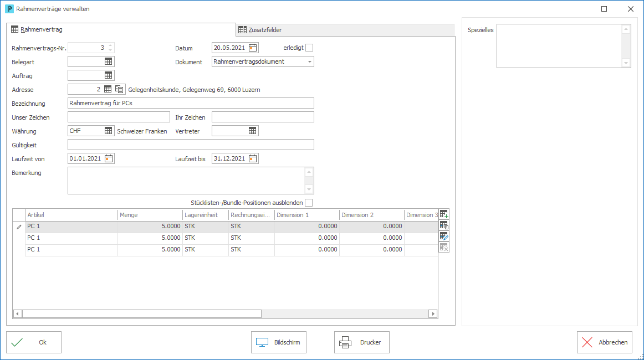Switch to the Zusatzfelder tab
644x360 pixels.
345,30
